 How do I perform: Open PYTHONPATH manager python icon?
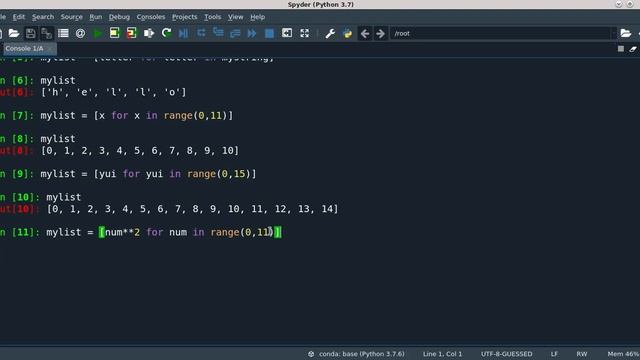(x=347, y=33)
